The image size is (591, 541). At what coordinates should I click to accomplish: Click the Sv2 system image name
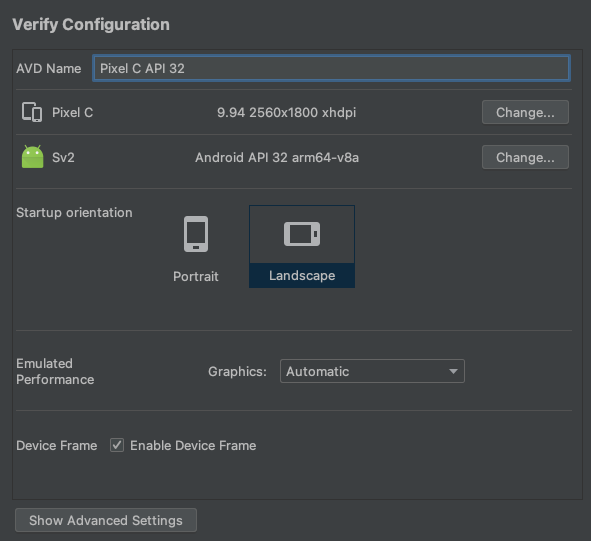click(63, 157)
